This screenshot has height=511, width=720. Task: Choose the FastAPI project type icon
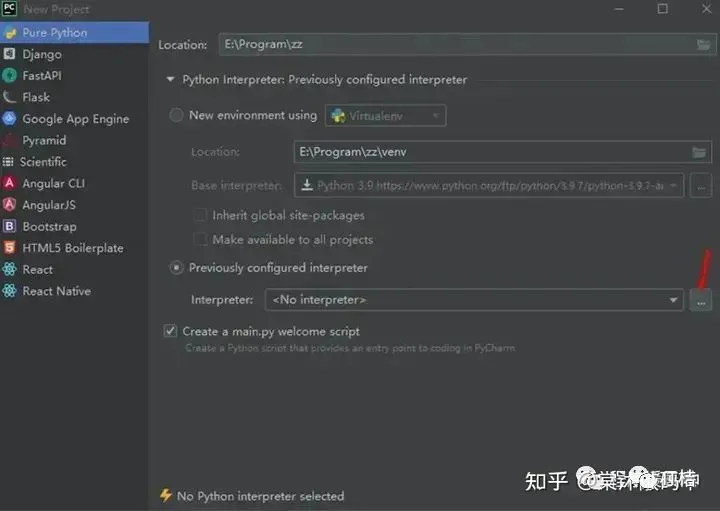[x=10, y=76]
